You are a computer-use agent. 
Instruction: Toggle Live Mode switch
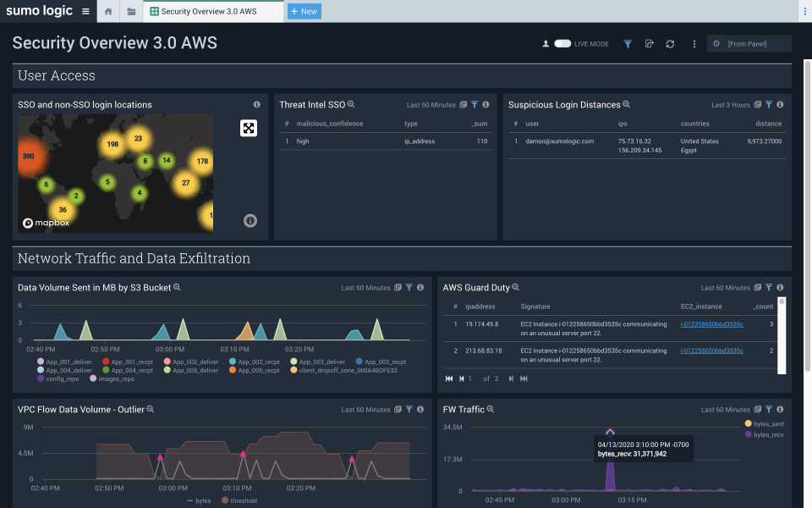[x=562, y=44]
